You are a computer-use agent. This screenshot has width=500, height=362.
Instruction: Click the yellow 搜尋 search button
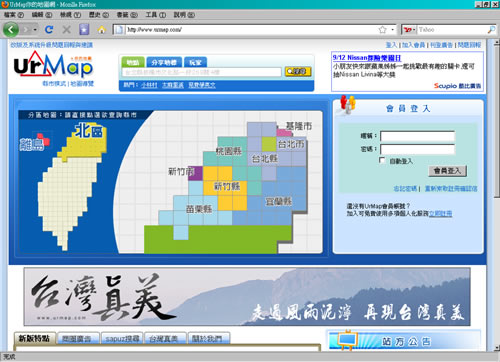pyautogui.click(x=298, y=71)
